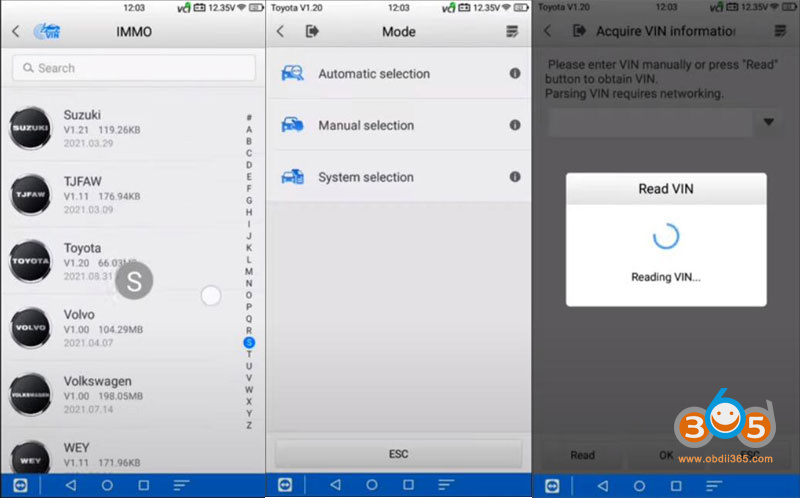Jump to # in alphabet index
Viewport: 800px width, 498px height.
coord(249,117)
